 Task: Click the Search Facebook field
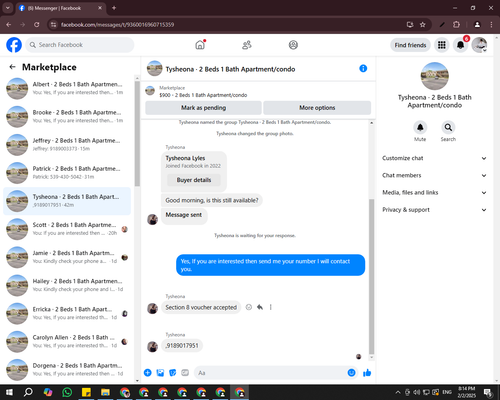(x=80, y=45)
